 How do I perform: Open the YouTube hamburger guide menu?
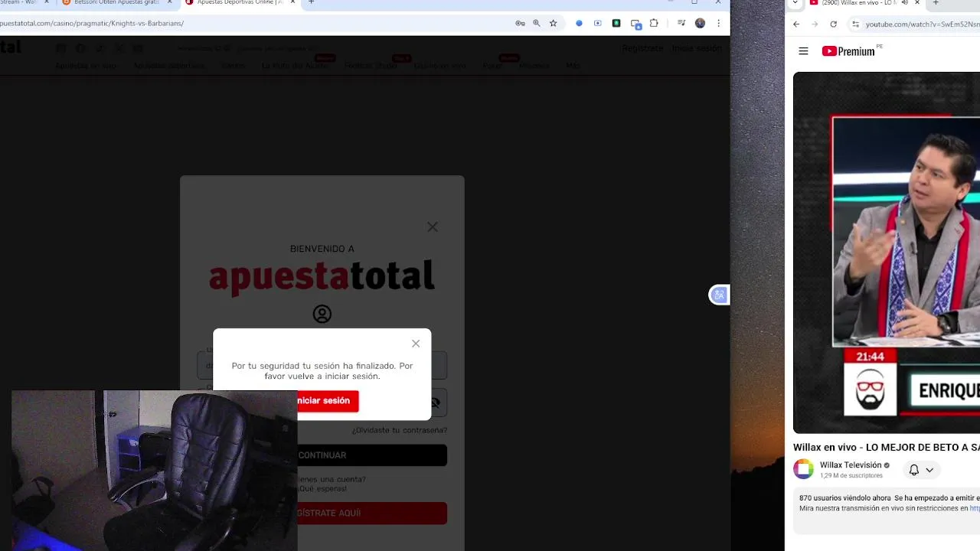[803, 51]
